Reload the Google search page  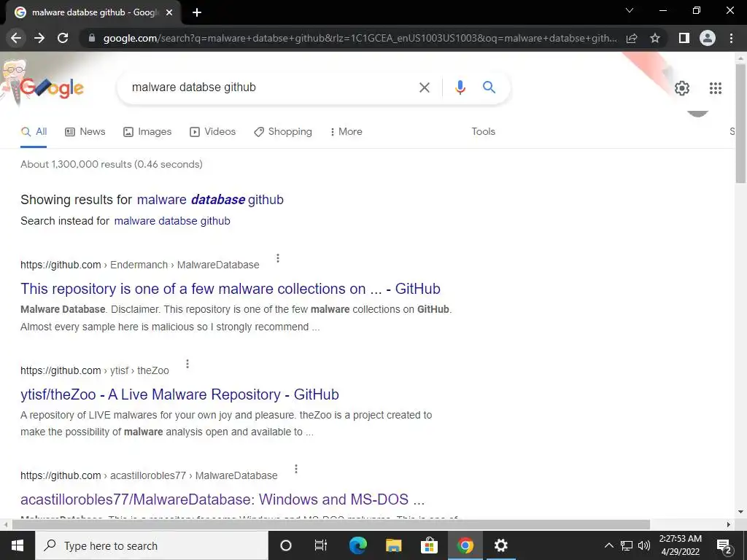63,38
